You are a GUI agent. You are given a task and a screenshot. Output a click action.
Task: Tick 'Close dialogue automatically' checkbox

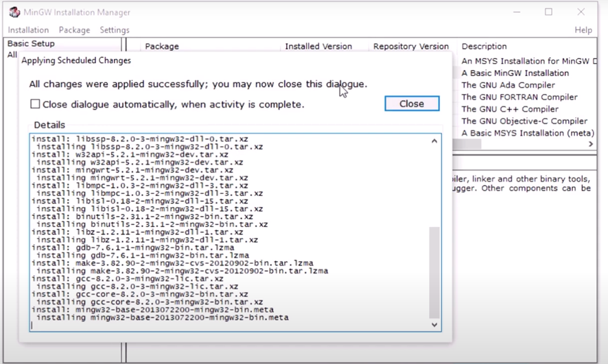tap(35, 104)
